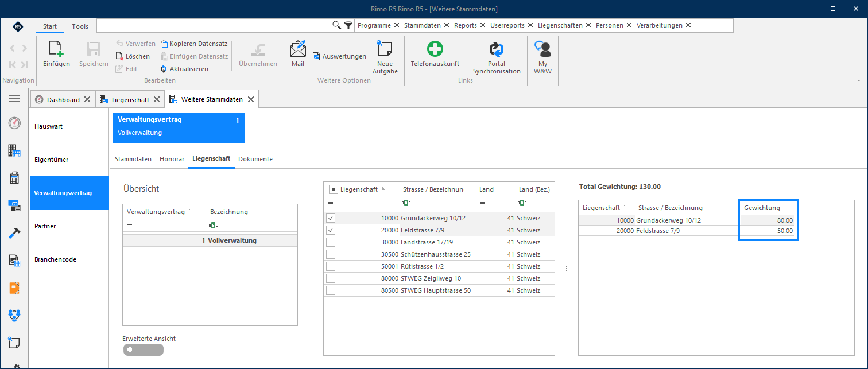868x369 pixels.
Task: Go to the previous record arrow
Action: (x=12, y=48)
